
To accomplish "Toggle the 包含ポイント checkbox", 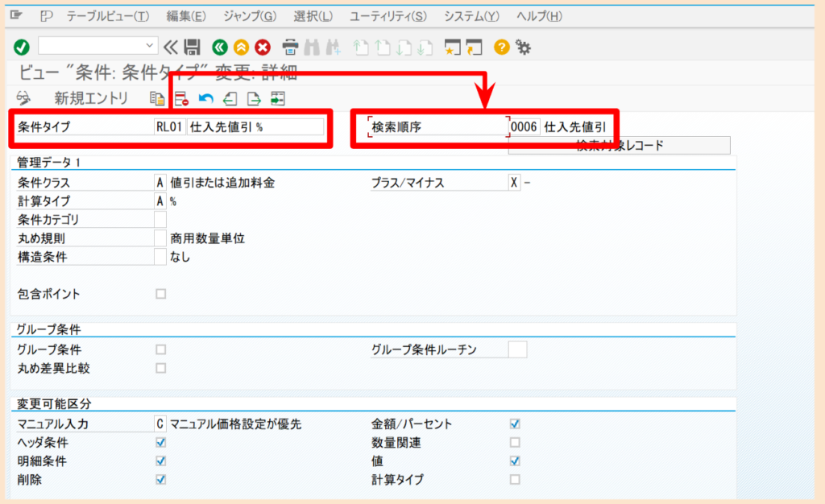I will [161, 294].
